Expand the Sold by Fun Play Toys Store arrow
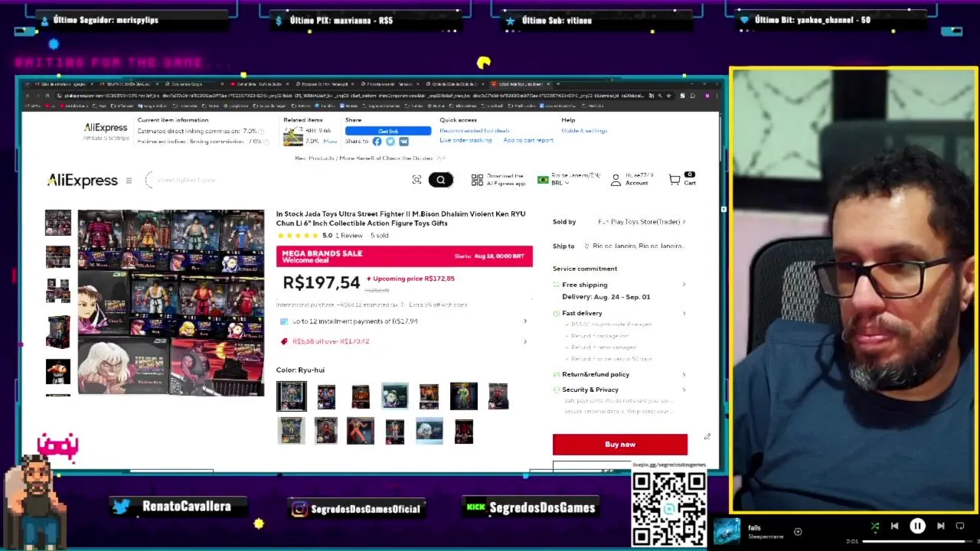Screen dimensions: 980x551 (x=684, y=222)
